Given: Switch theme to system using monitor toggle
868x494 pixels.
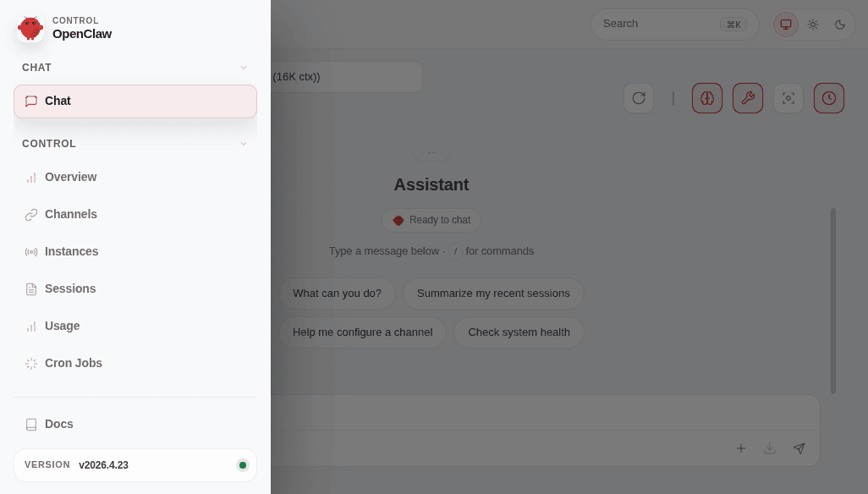Looking at the screenshot, I should [x=786, y=25].
